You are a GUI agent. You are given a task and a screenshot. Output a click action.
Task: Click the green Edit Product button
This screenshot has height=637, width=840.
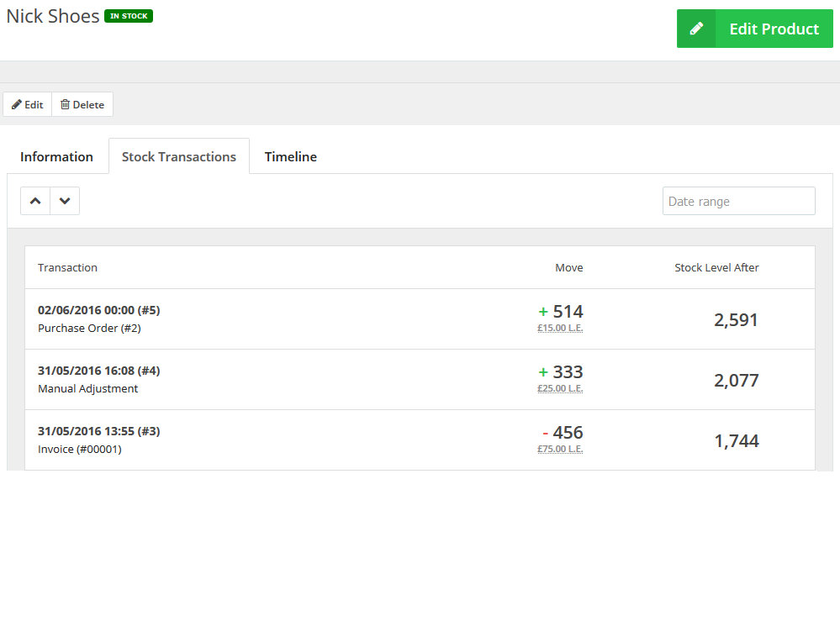tap(754, 29)
